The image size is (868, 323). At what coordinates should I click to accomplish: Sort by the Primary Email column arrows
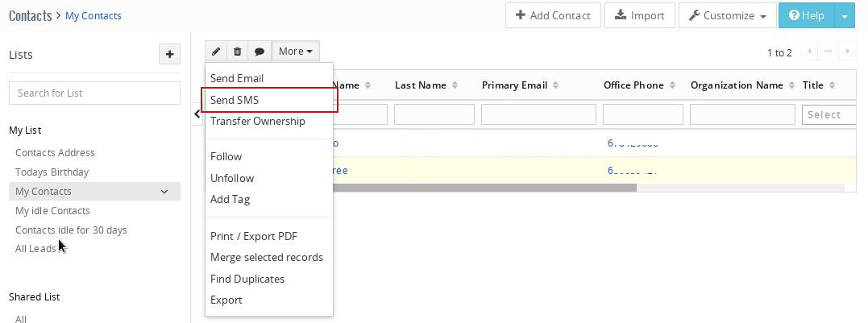pos(555,85)
